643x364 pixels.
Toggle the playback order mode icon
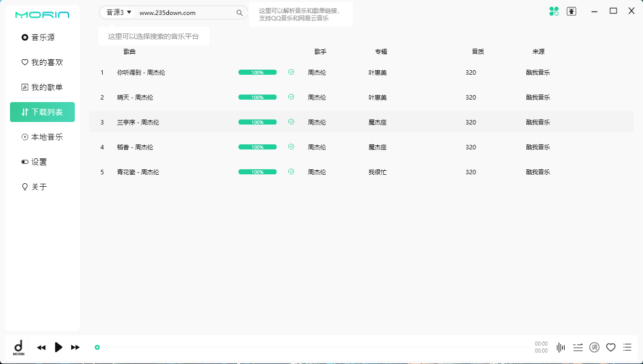point(578,348)
